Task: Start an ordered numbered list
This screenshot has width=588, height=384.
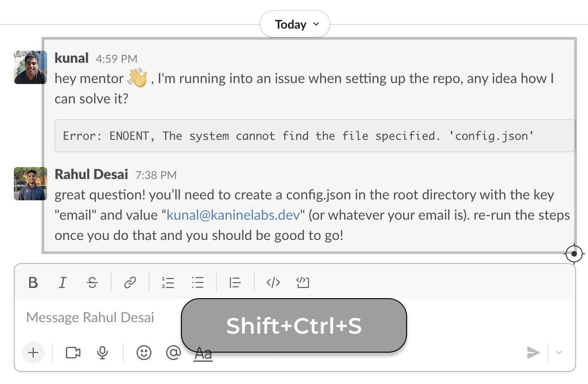Action: tap(168, 282)
